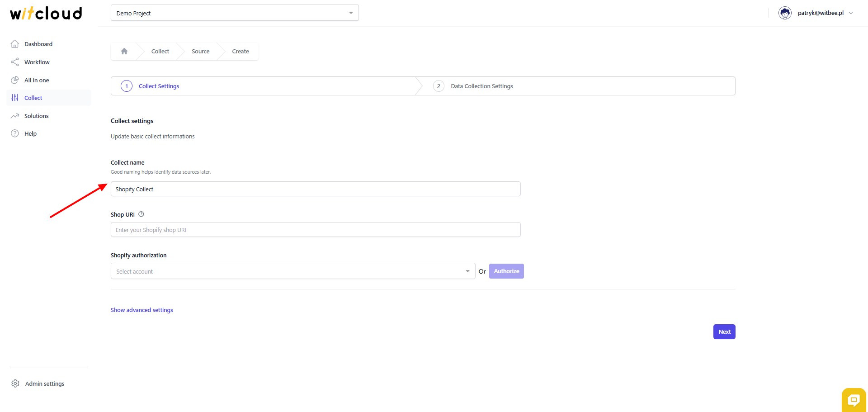868x412 pixels.
Task: Open Dashboard in the sidebar
Action: (49, 44)
